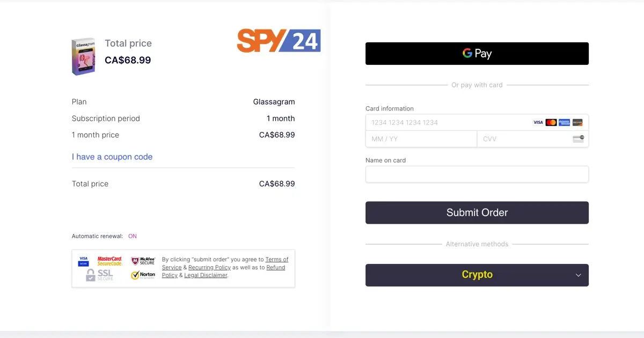Click the Mastercard icon in card field

(551, 122)
